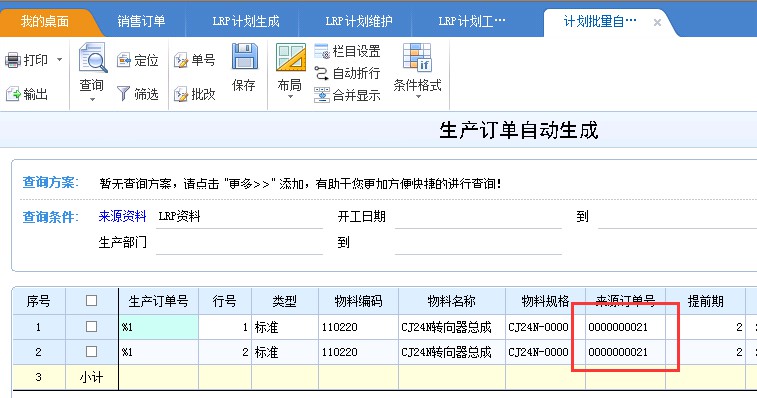Click the 来源资料 link
The height and width of the screenshot is (398, 757).
point(122,216)
